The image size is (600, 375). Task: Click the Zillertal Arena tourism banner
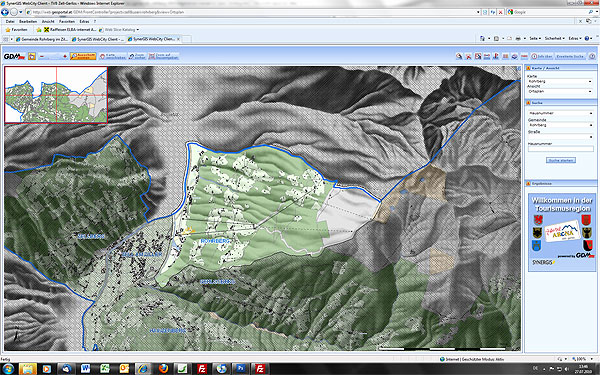(x=561, y=233)
